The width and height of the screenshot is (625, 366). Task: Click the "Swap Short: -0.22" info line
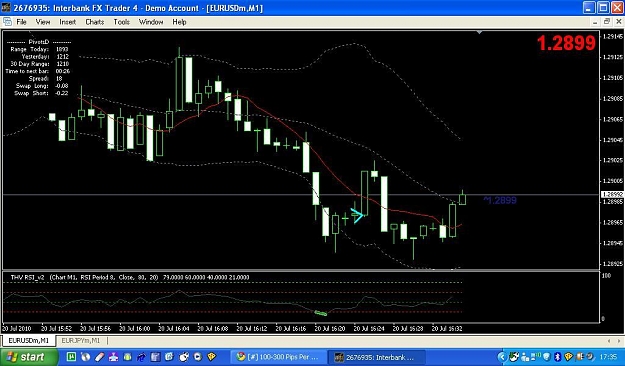(x=41, y=93)
